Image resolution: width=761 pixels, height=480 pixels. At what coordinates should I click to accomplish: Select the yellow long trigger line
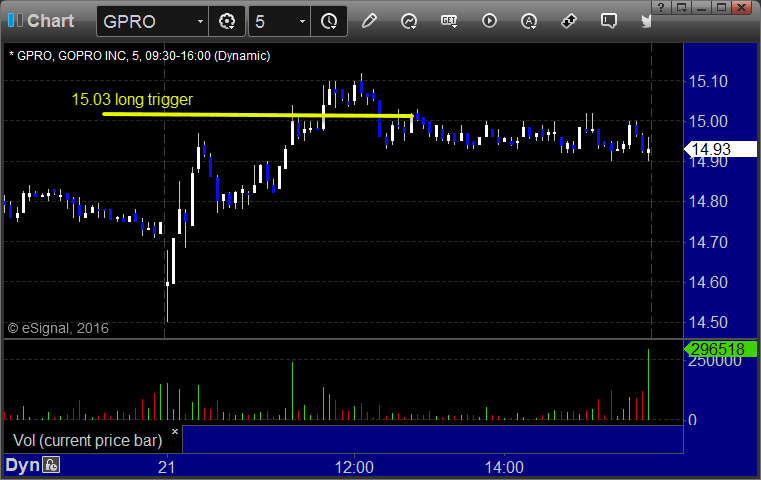(x=257, y=115)
